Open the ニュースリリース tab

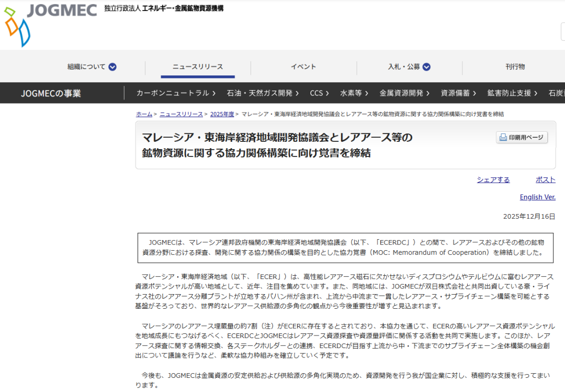(198, 67)
